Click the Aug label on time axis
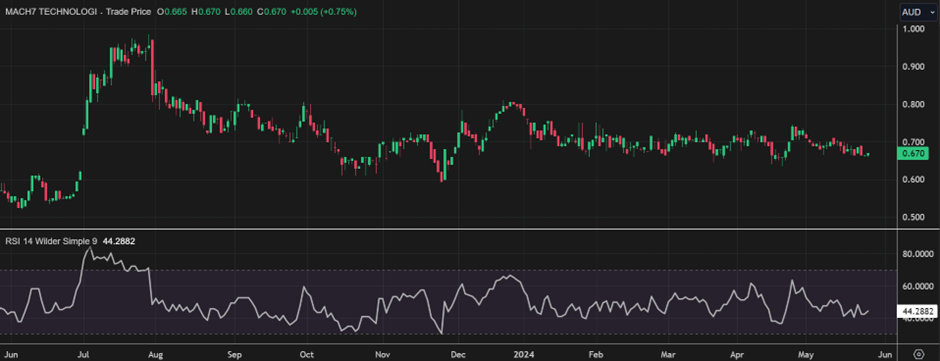This screenshot has width=940, height=361. 155,354
